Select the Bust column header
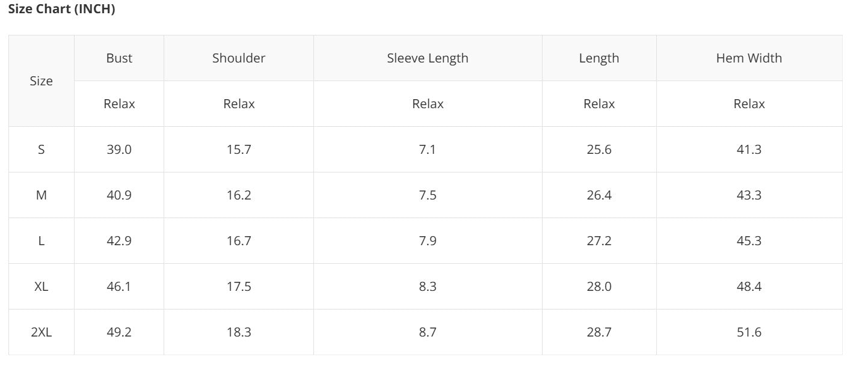 coord(119,58)
